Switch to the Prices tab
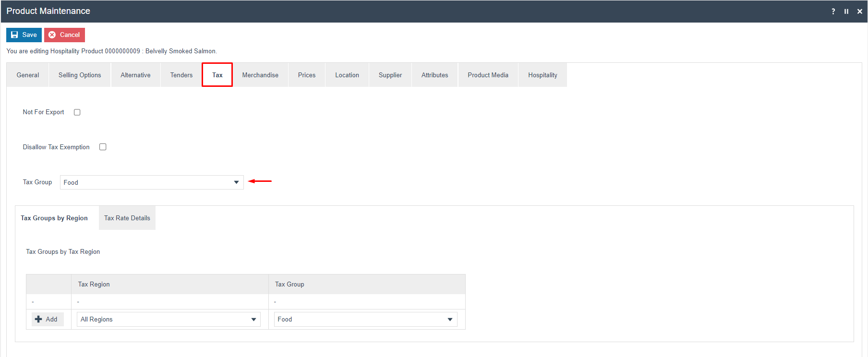Screen dimensions: 868x357 tap(307, 75)
